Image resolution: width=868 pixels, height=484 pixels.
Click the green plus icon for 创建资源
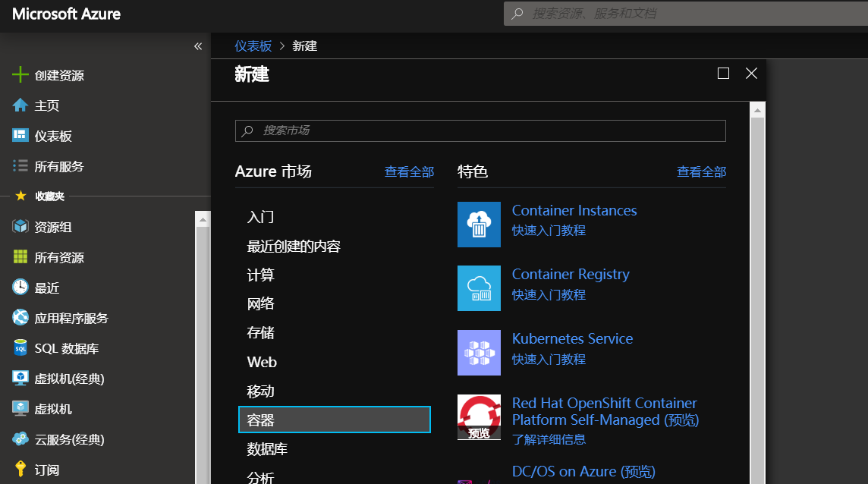pyautogui.click(x=20, y=75)
